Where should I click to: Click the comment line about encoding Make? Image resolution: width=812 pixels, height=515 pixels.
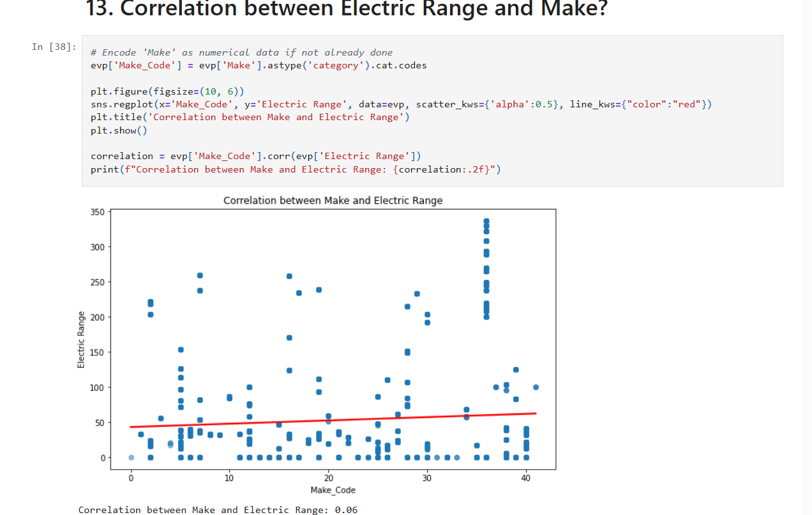tap(241, 52)
